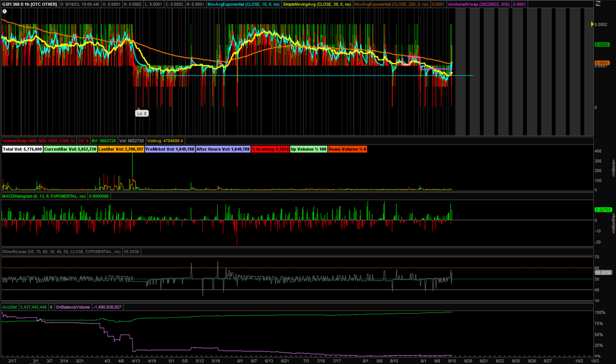Click the MACD value 0.0000088
Image resolution: width=616 pixels, height=364 pixels.
point(98,196)
